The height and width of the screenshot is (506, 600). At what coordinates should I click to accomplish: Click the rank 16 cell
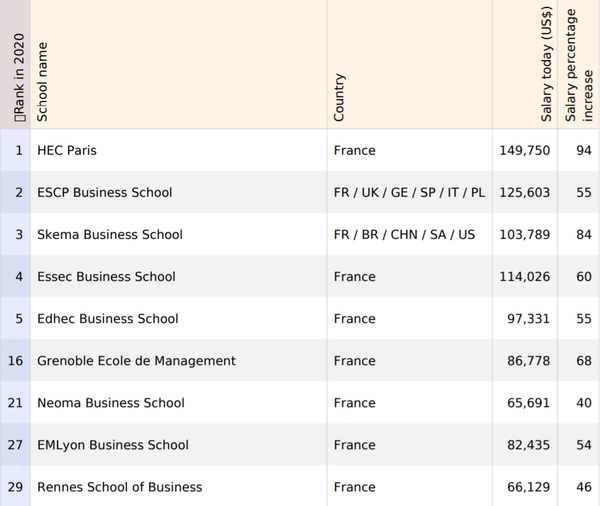point(15,361)
